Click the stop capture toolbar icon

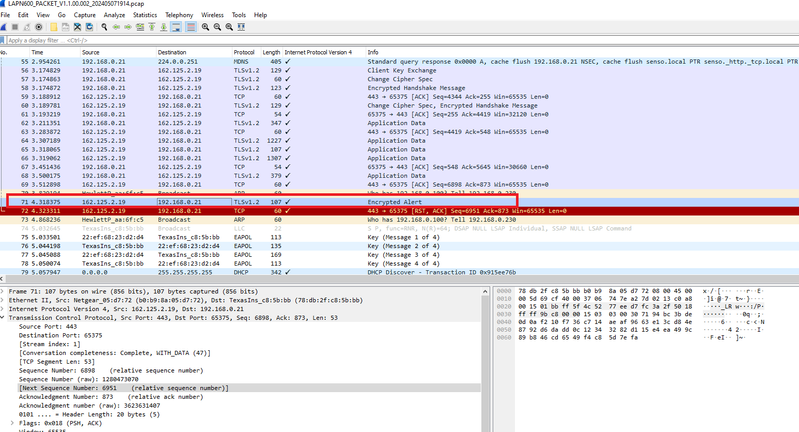[17, 28]
